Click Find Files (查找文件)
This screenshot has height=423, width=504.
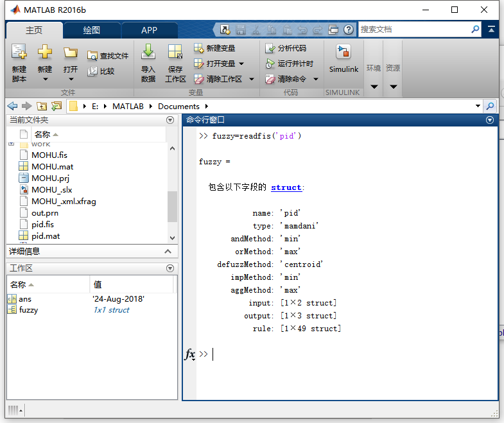pyautogui.click(x=108, y=56)
